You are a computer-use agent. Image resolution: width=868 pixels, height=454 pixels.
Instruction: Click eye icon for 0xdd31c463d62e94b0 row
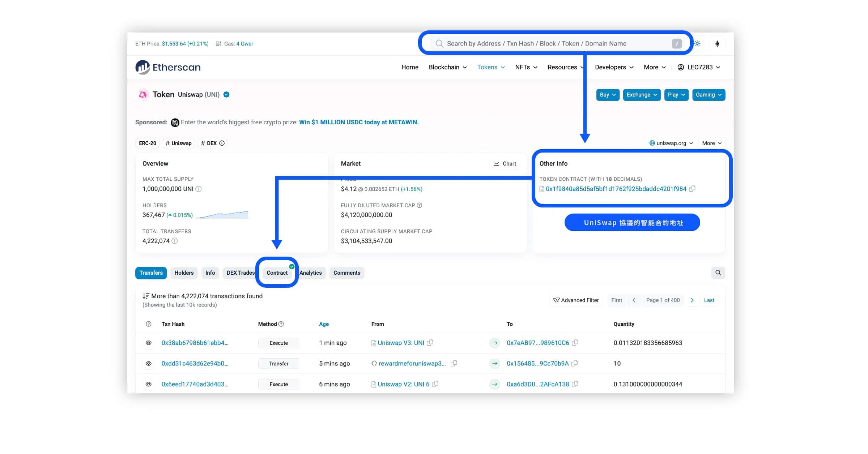click(x=149, y=363)
